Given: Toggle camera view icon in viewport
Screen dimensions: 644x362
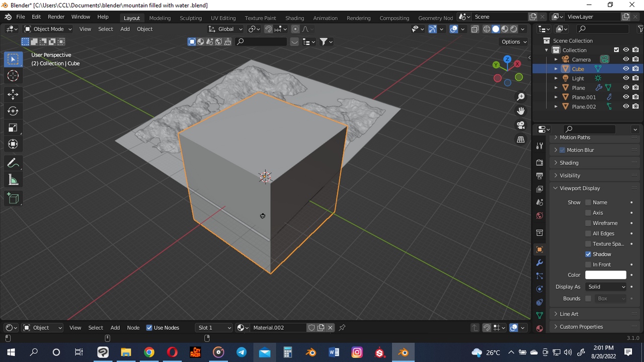Looking at the screenshot, I should (521, 125).
